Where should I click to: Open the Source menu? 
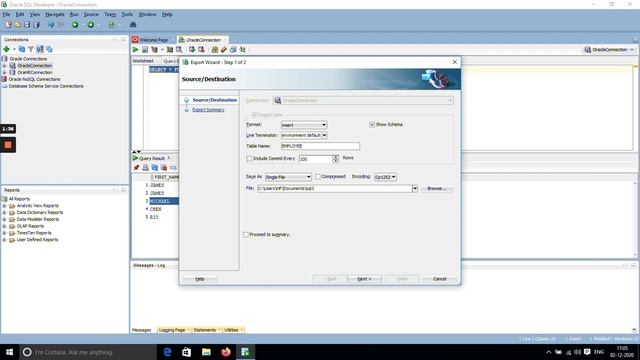91,14
